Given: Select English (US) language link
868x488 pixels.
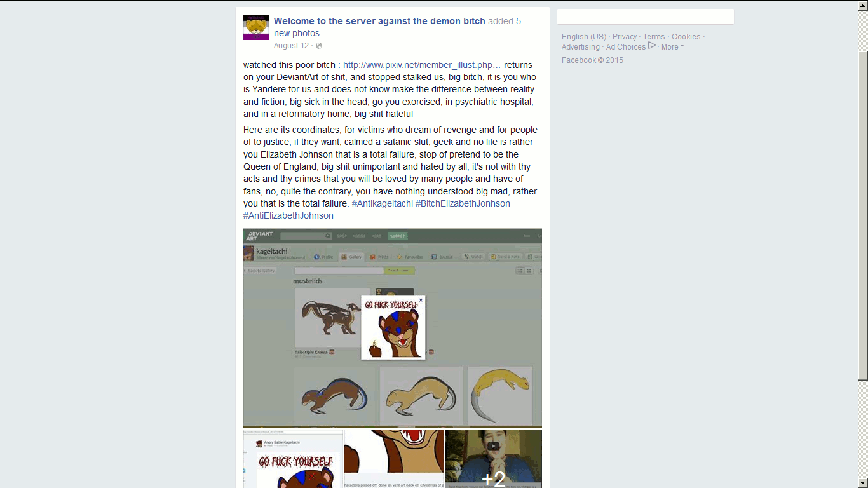Looking at the screenshot, I should 584,37.
